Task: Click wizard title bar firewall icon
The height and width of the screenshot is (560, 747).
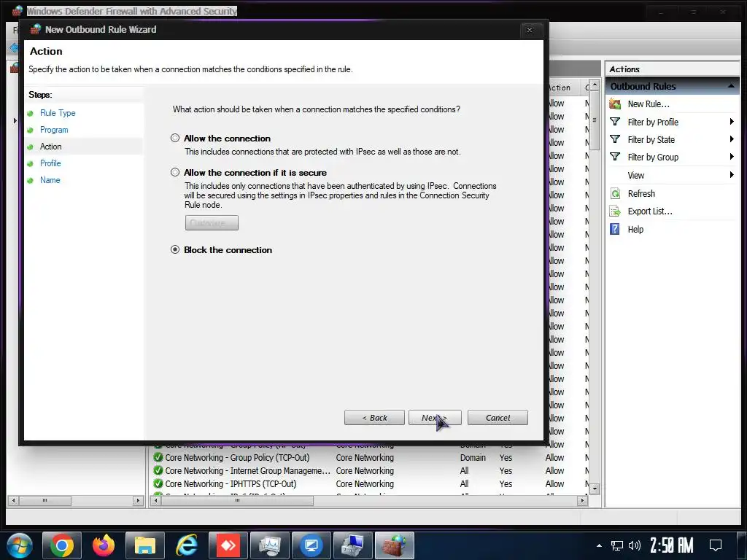Action: [x=35, y=29]
